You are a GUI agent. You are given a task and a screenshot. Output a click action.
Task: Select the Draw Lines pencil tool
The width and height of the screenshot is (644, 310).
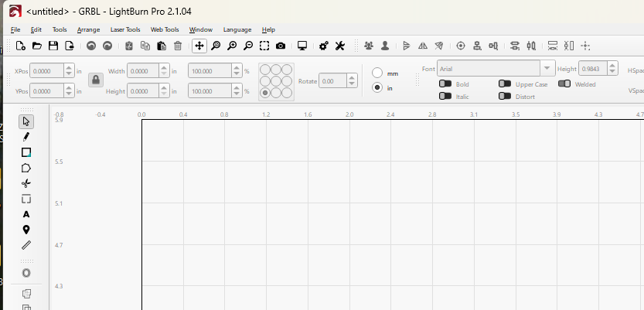[26, 137]
